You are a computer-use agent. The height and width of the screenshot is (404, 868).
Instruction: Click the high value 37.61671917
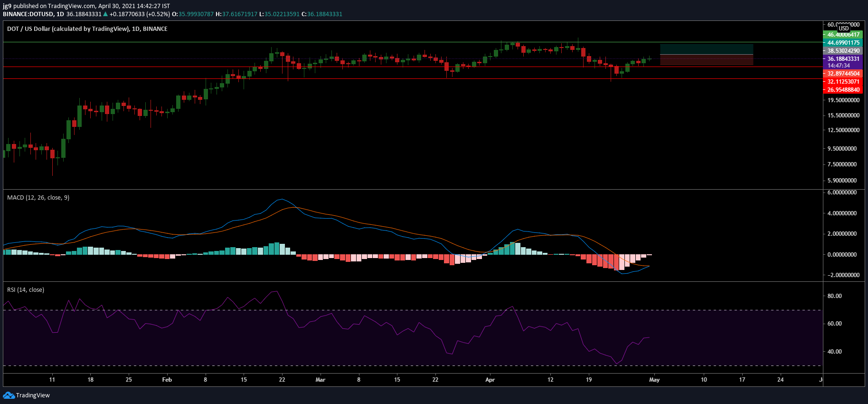(x=239, y=14)
